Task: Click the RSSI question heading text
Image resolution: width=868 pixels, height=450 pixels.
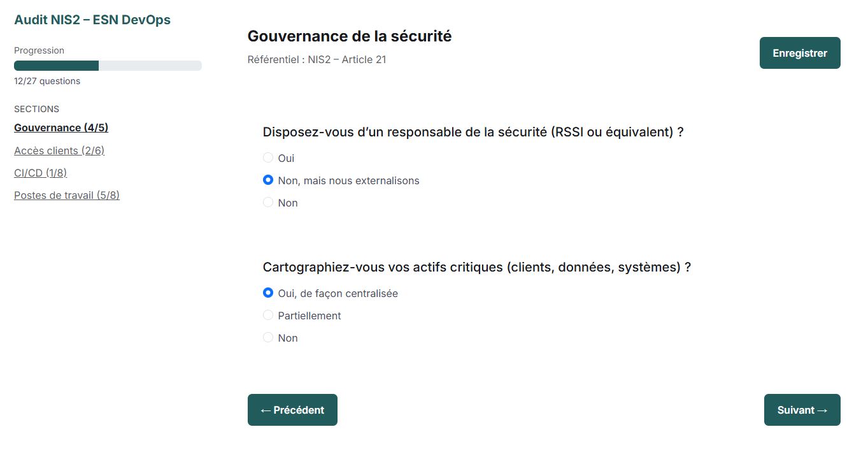Action: [473, 132]
